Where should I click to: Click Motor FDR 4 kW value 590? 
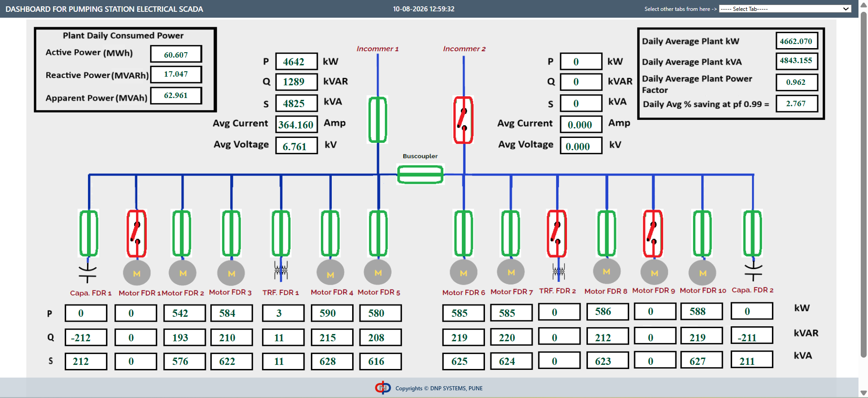332,313
